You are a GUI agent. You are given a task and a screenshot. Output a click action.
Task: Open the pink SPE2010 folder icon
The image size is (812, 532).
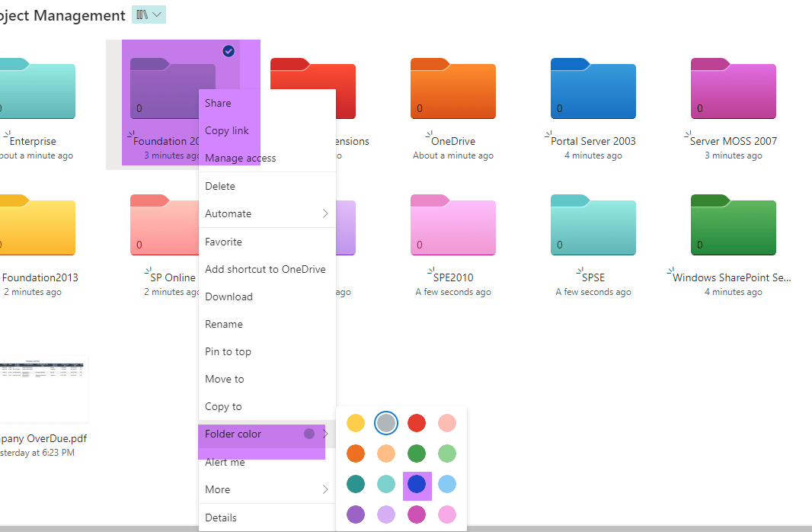pyautogui.click(x=453, y=225)
